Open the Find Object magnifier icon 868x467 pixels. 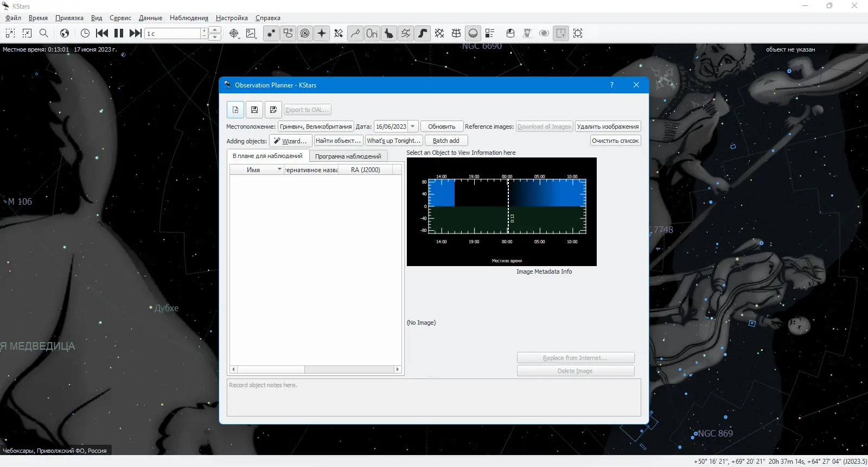(44, 33)
